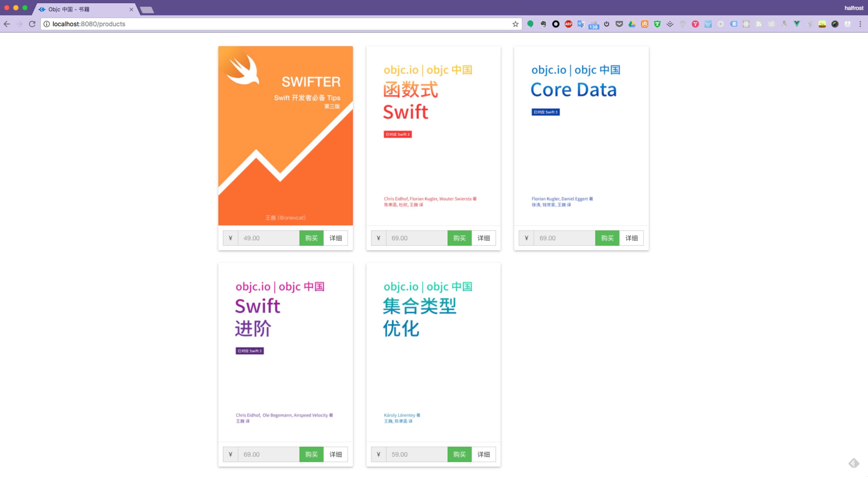
Task: Open the Pocket save extension
Action: pyautogui.click(x=619, y=24)
